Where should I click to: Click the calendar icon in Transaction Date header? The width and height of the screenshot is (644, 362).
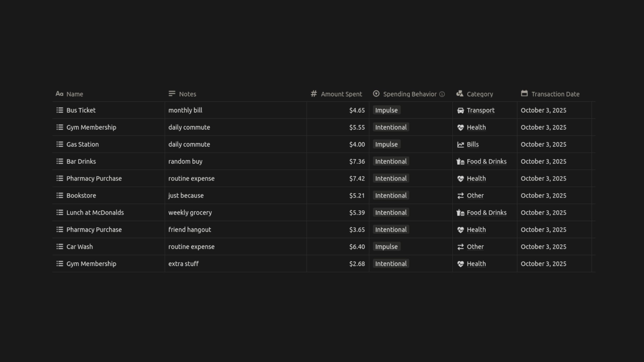point(524,93)
